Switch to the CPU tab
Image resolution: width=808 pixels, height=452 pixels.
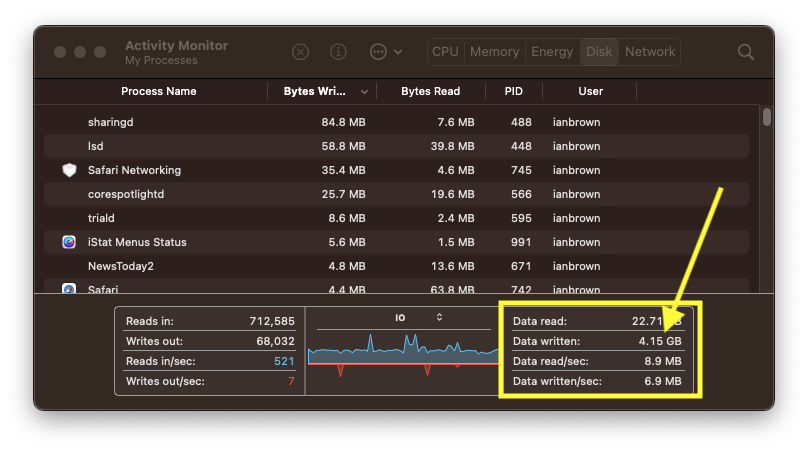click(x=445, y=52)
